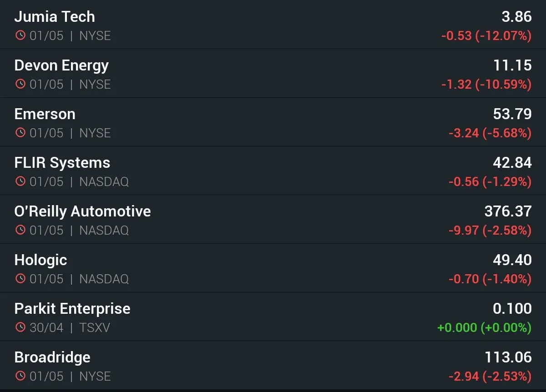Select the Emerson stock title
The height and width of the screenshot is (392, 546).
coord(45,114)
